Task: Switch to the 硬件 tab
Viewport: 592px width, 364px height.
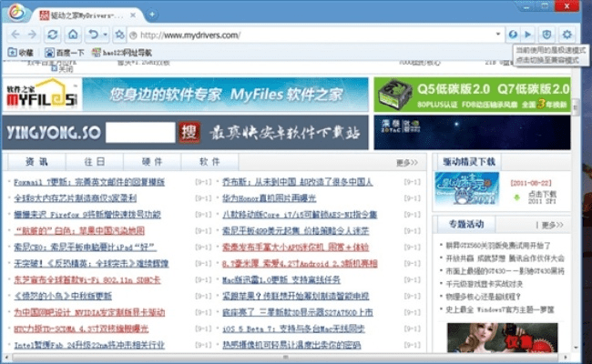Action: [152, 162]
